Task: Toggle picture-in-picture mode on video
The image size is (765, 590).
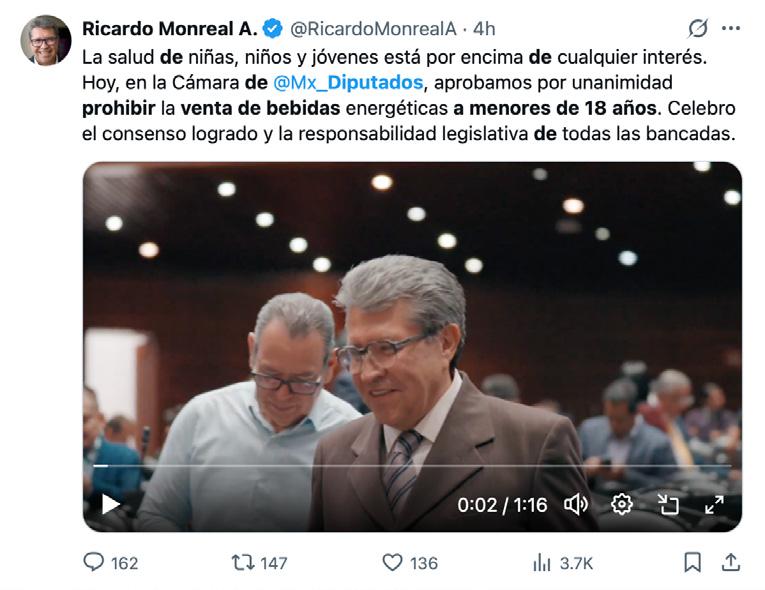Action: point(668,504)
